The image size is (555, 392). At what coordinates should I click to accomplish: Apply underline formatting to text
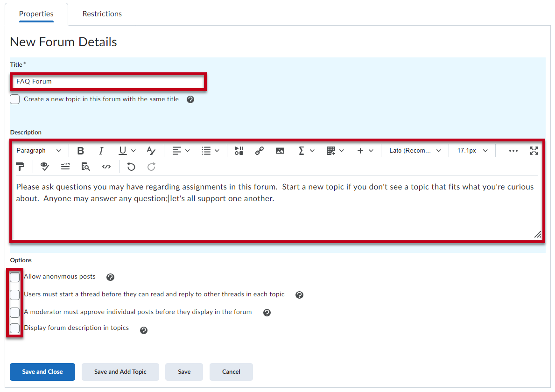(x=122, y=151)
